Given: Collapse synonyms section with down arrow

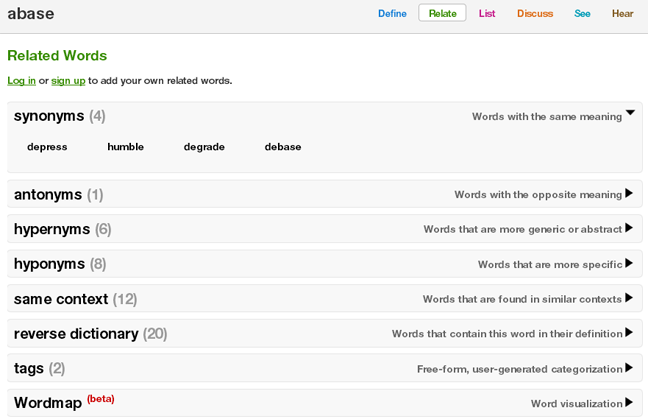Looking at the screenshot, I should tap(630, 113).
